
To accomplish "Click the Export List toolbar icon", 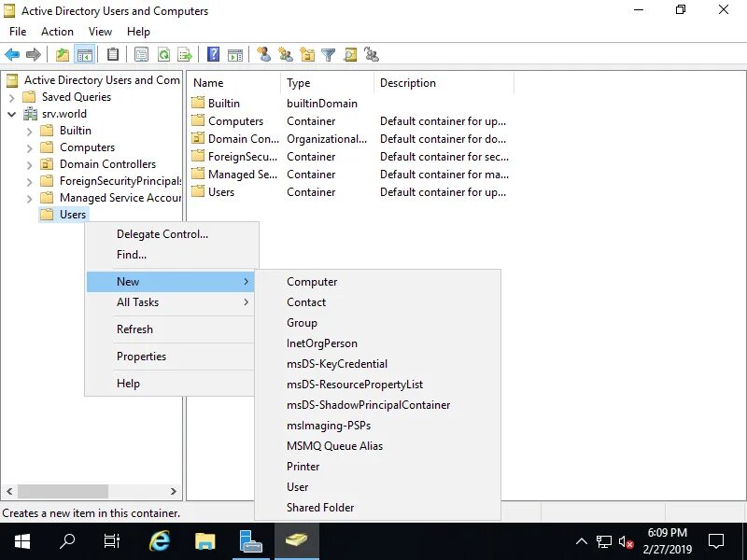I will coord(185,55).
